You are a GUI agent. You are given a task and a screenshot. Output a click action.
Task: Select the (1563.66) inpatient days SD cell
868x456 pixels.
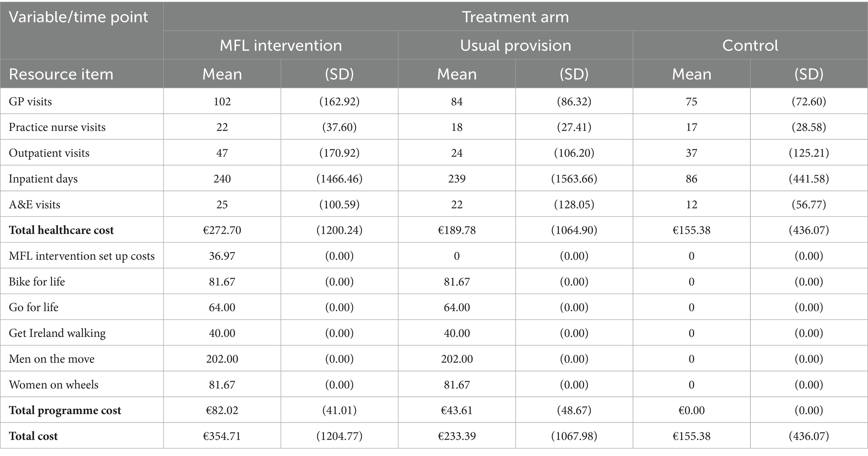coord(574,179)
